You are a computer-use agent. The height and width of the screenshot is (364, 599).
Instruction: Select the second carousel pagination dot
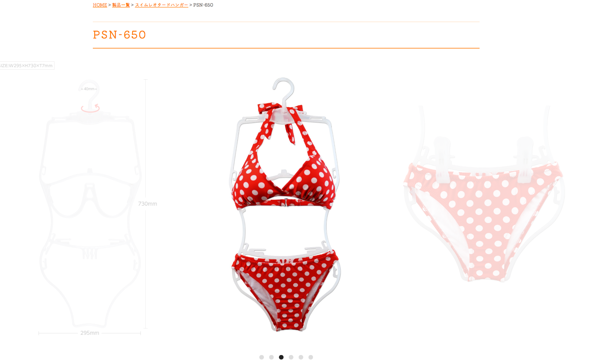coord(271,357)
